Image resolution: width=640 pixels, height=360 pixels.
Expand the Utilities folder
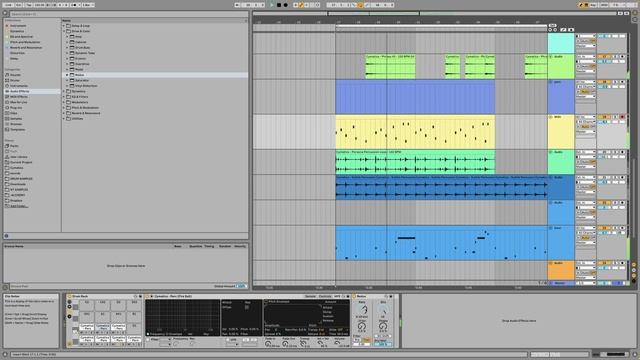pos(64,118)
